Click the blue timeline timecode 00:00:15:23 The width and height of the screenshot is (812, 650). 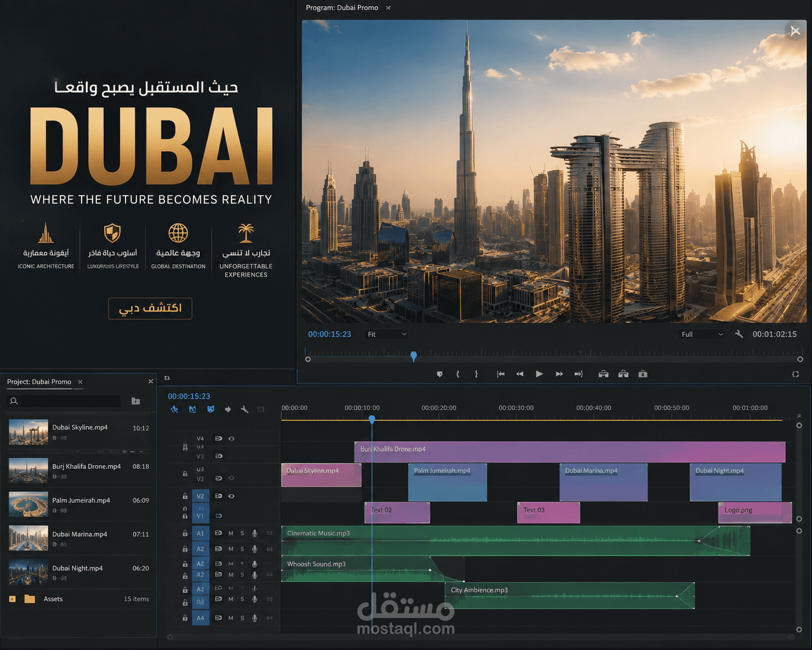(x=189, y=396)
